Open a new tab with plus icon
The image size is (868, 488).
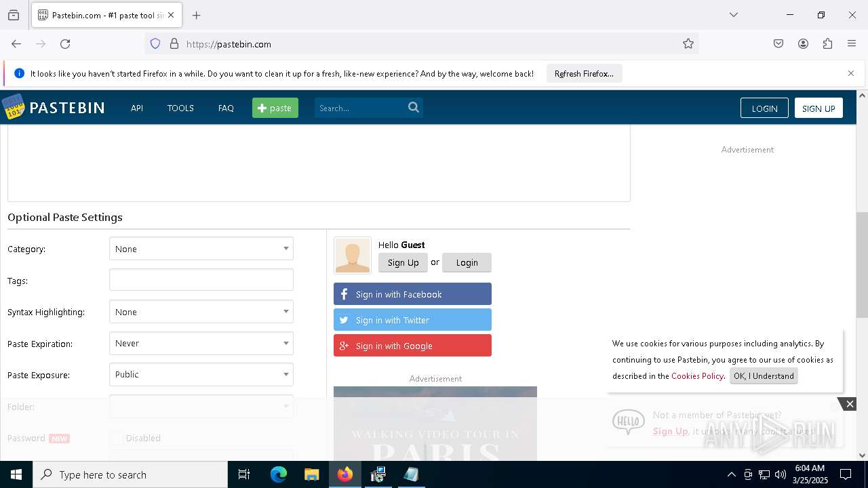pyautogui.click(x=197, y=15)
